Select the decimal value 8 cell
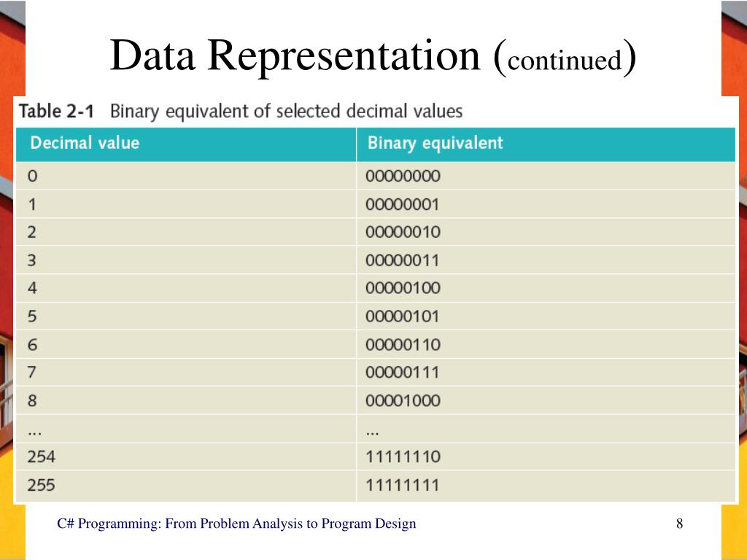Image resolution: width=747 pixels, height=560 pixels. tap(186, 400)
